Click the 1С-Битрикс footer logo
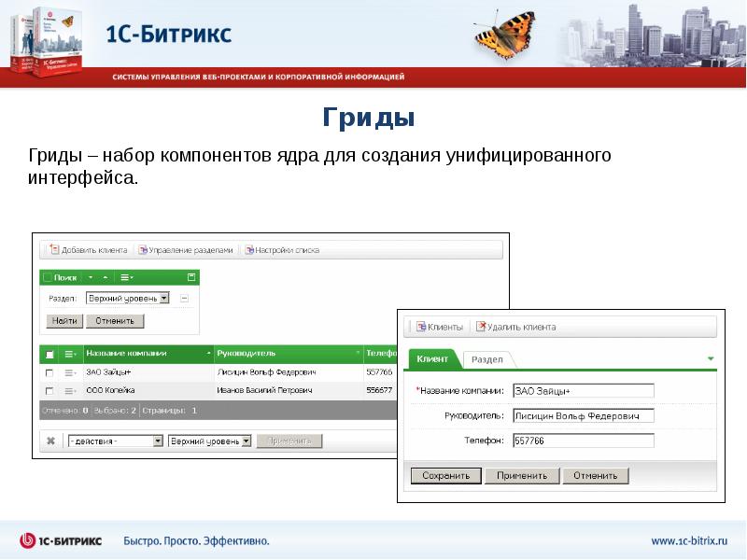 [x=61, y=541]
